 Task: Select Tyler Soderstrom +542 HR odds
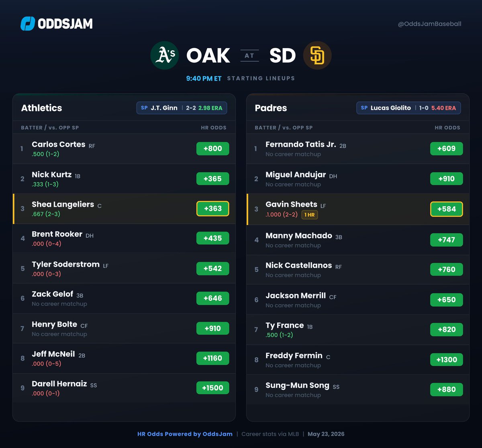(x=212, y=269)
